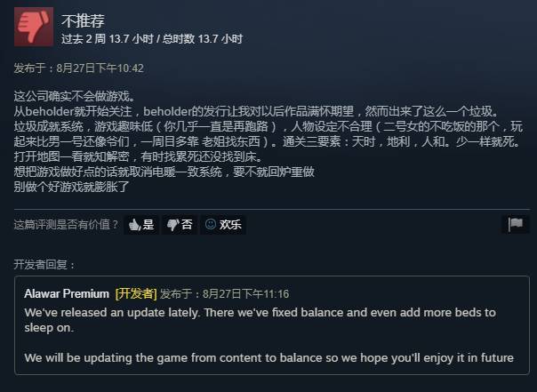Mark the review as unhelpful (否)

(180, 225)
